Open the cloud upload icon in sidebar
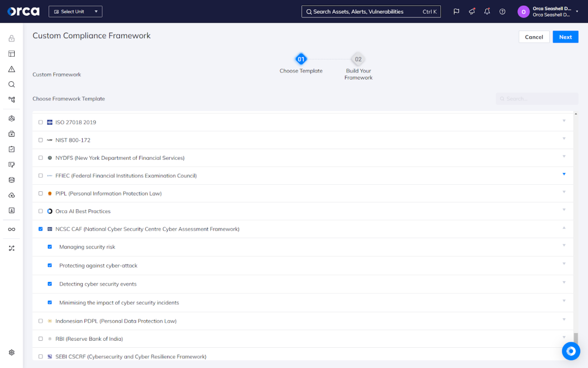Viewport: 588px width, 368px height. click(x=11, y=195)
